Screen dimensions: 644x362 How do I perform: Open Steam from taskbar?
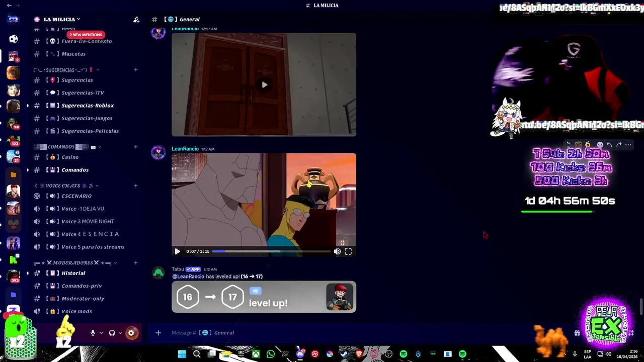pyautogui.click(x=344, y=354)
